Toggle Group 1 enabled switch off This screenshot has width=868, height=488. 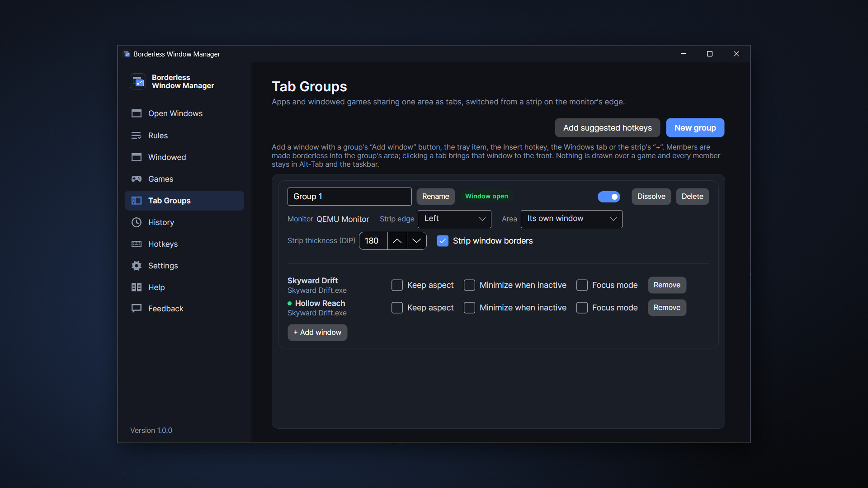tap(609, 197)
